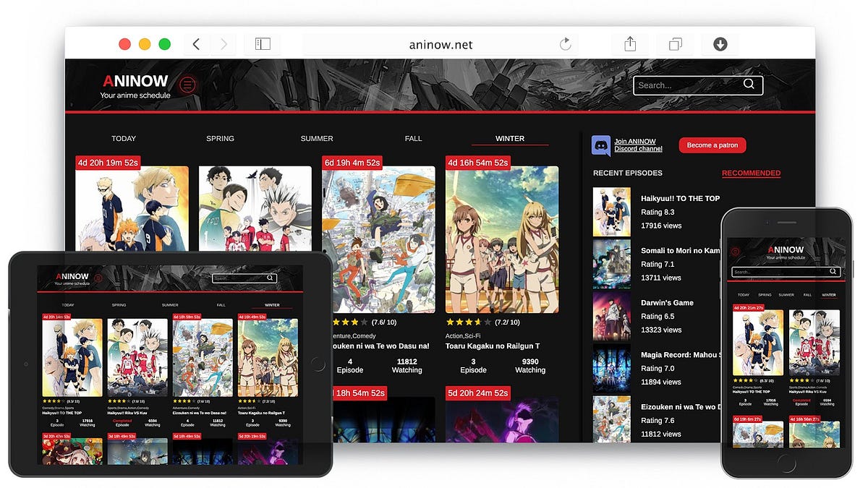Tap the search magnifier on the phone
868x488 pixels.
(x=835, y=272)
